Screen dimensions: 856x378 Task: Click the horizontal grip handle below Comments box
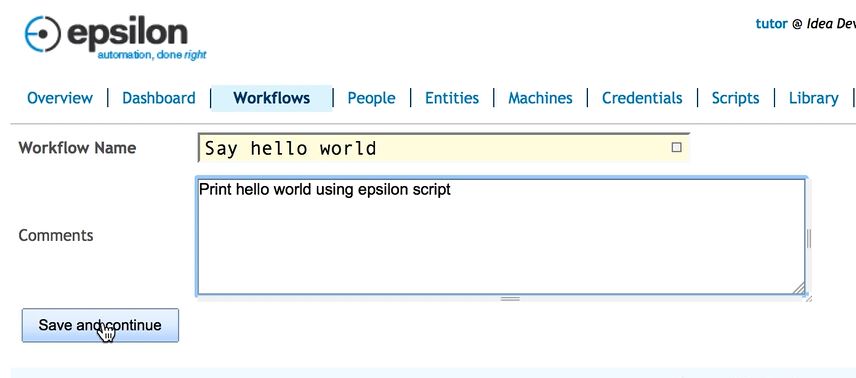pyautogui.click(x=510, y=299)
